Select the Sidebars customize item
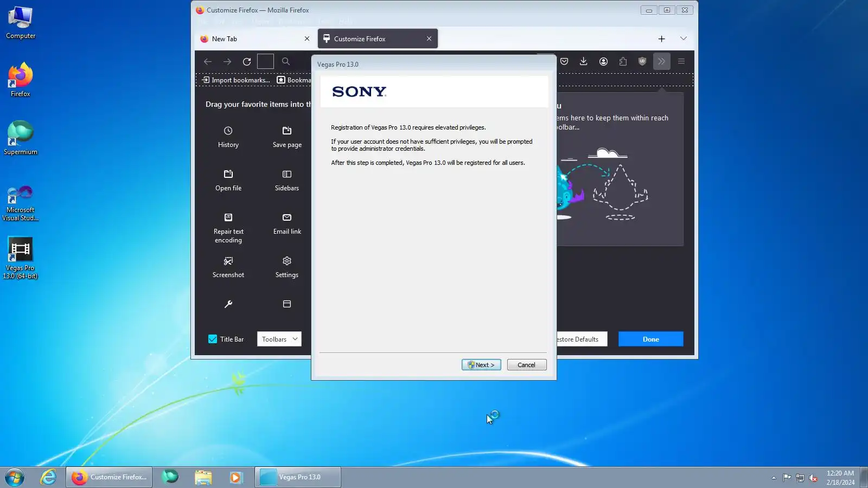This screenshot has width=868, height=488. pos(287,180)
